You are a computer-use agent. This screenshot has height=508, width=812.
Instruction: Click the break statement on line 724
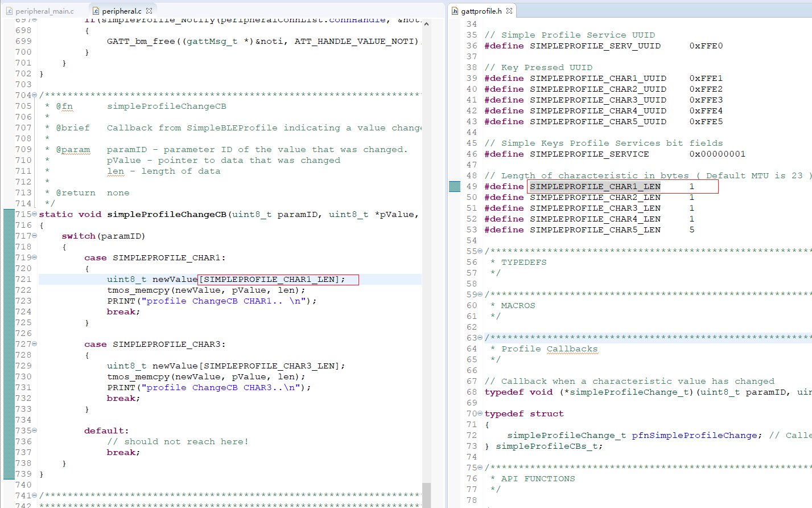(x=123, y=312)
